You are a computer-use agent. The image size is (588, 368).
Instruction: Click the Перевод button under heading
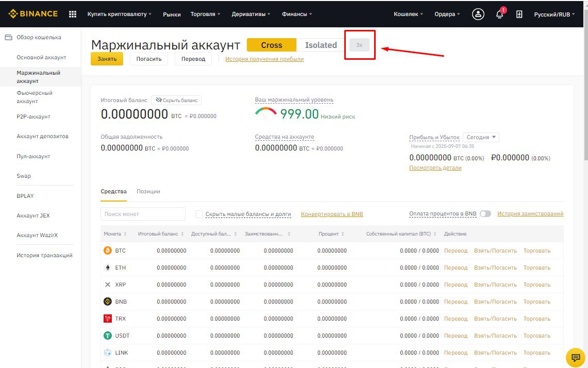coord(193,59)
